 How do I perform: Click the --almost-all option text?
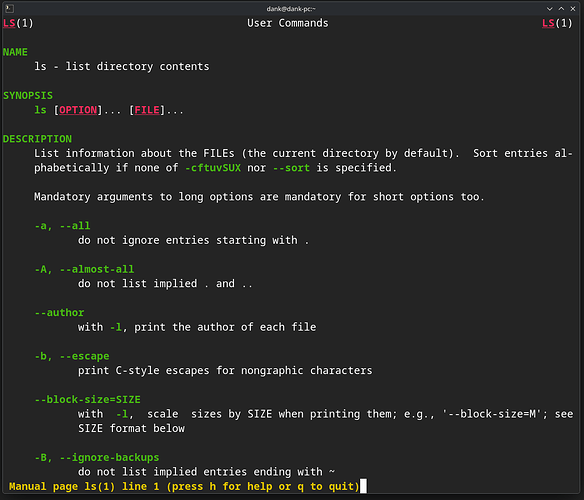[97, 269]
